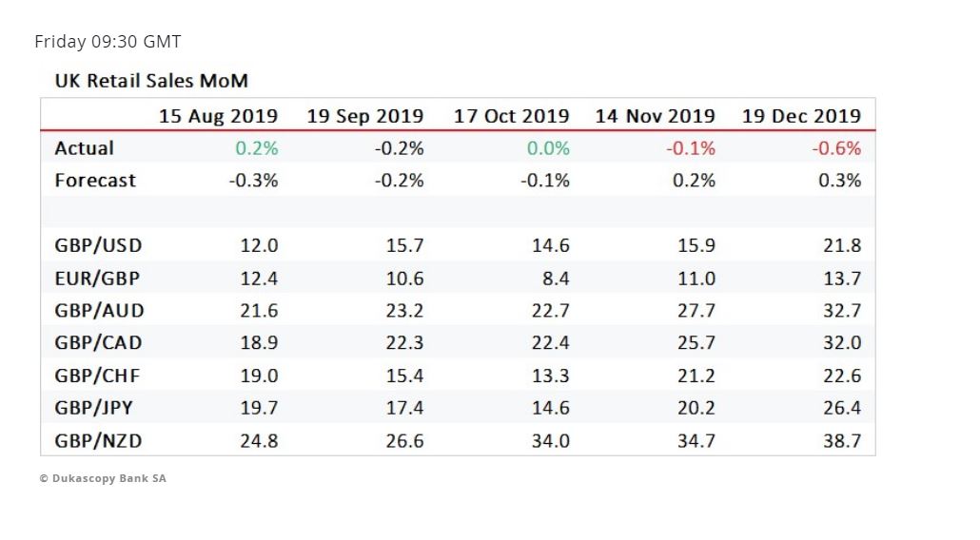Click the Dukascopy Bank SA copyright text
This screenshot has height=540, width=980.
coord(103,478)
